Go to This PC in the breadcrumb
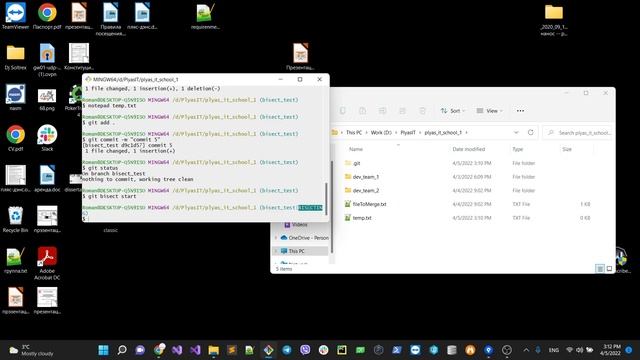 pyautogui.click(x=354, y=132)
